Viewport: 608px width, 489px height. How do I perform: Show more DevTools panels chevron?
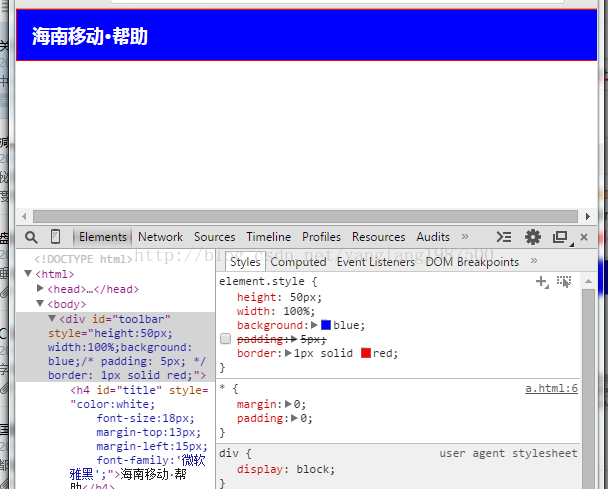[465, 237]
